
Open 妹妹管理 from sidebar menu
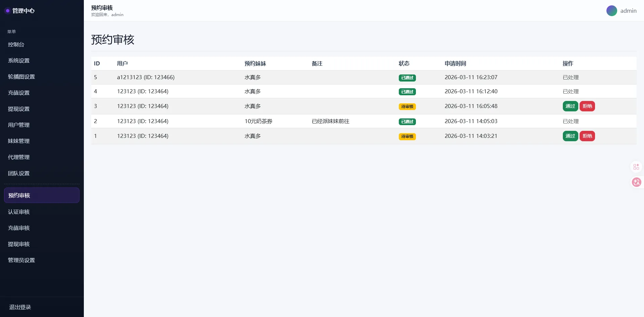click(x=19, y=141)
